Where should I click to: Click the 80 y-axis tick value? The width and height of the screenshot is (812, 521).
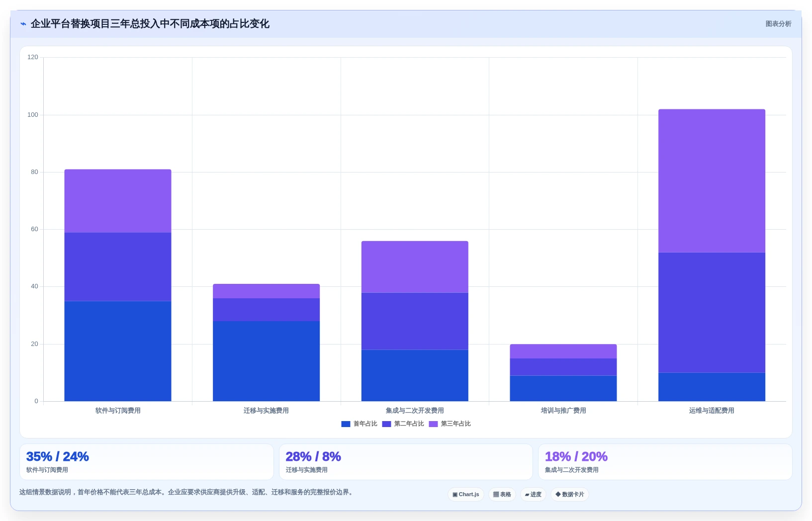coord(34,172)
